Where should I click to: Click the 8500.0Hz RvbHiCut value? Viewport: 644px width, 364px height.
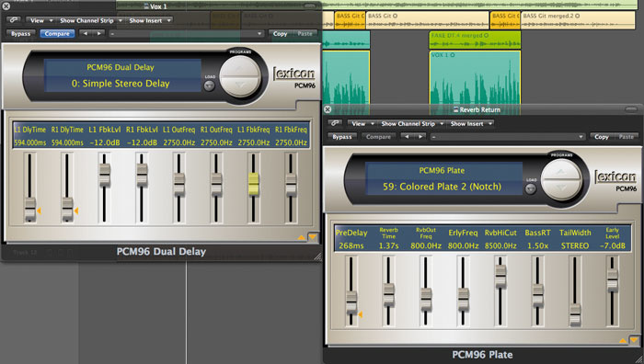[x=500, y=245]
